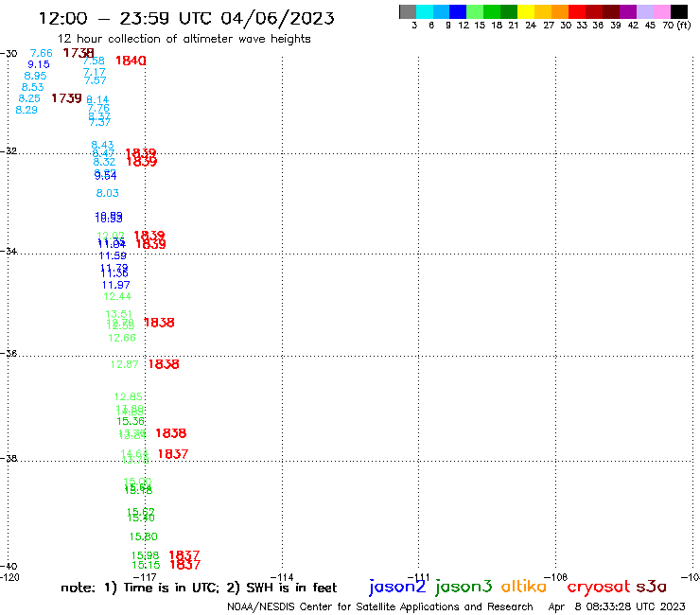
Task: Click the wave height value '12.66'
Action: (122, 338)
